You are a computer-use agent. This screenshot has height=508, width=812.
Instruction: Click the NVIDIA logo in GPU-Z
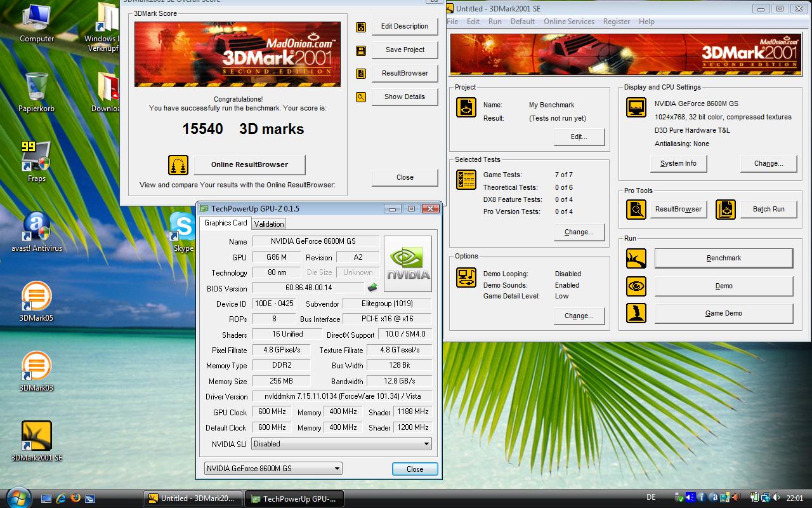[408, 264]
